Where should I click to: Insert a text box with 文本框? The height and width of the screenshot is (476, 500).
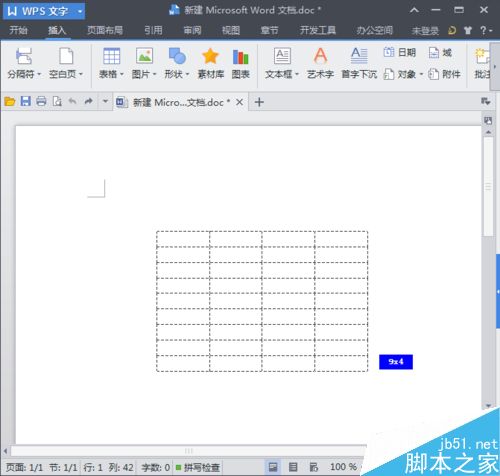click(282, 63)
